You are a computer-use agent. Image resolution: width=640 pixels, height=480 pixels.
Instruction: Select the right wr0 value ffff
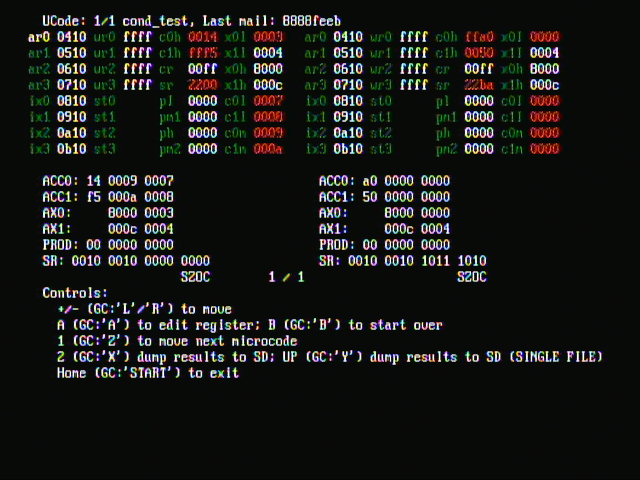[414, 37]
